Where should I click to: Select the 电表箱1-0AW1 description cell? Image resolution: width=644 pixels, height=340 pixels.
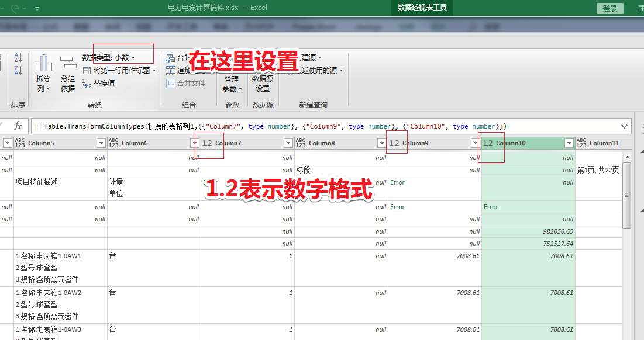(60, 268)
